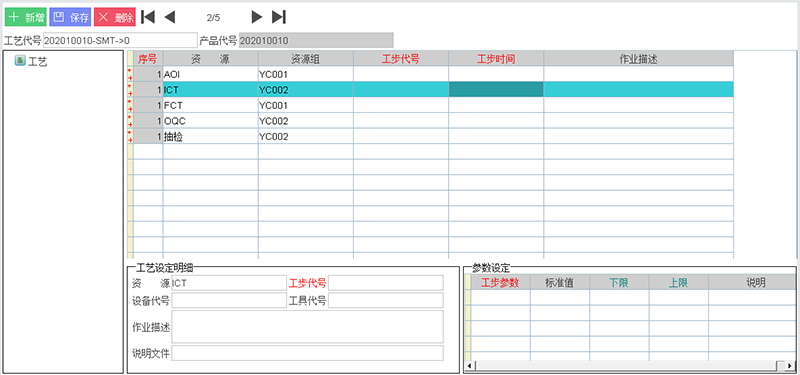Select the FCT resource row

click(x=431, y=106)
